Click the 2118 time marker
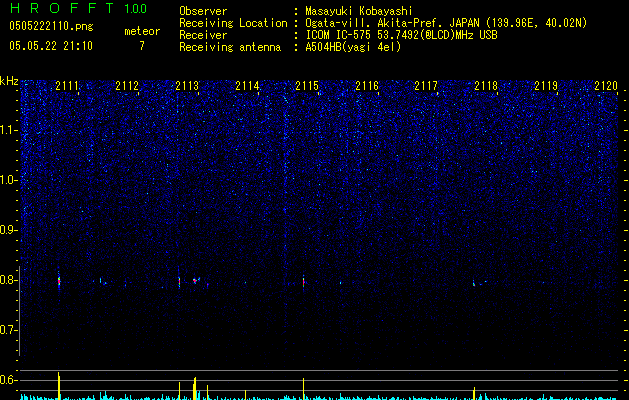 (x=486, y=85)
